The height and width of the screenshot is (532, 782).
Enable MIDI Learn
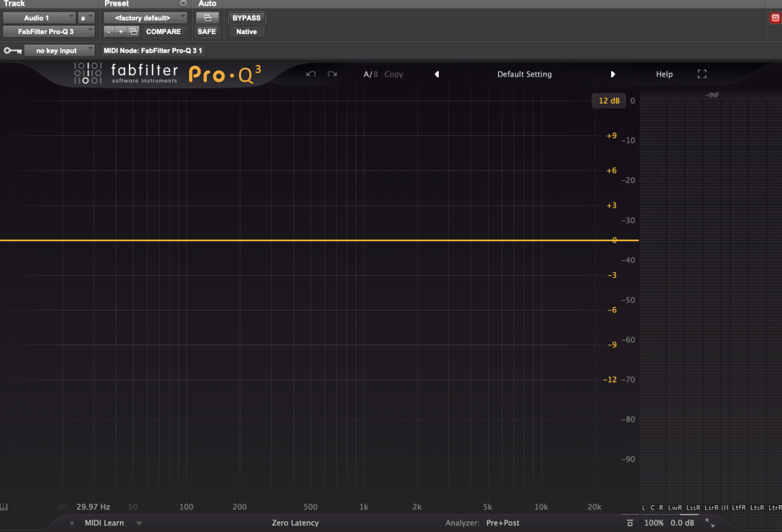click(104, 523)
